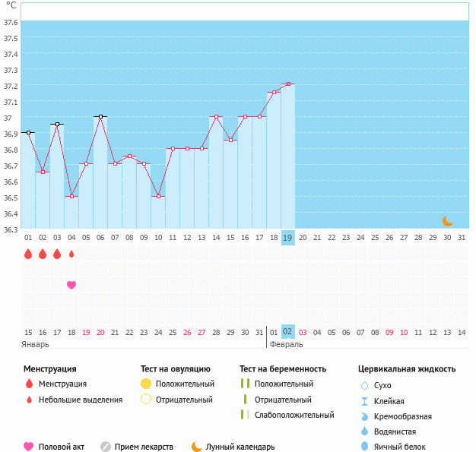Click the grey medication icon beside Прием лекарств
476x452 pixels.
(x=106, y=447)
